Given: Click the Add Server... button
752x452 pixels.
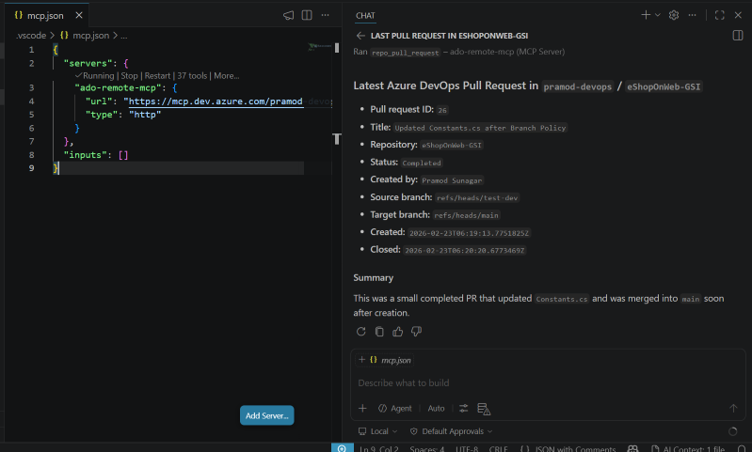Looking at the screenshot, I should (x=267, y=416).
